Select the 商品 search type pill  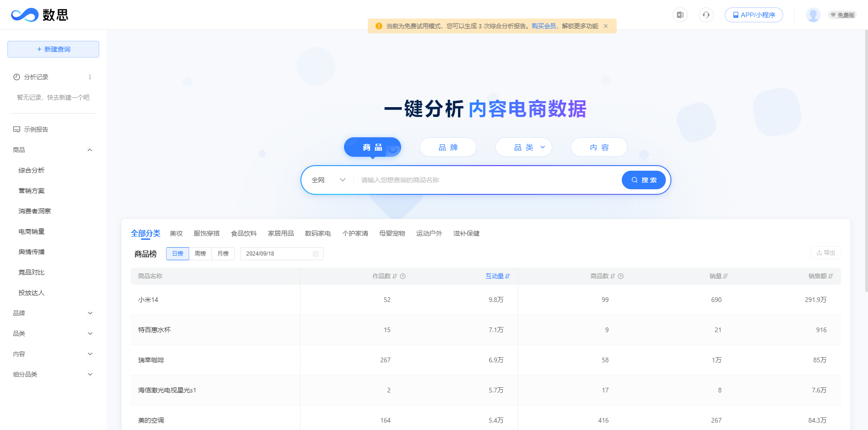372,147
